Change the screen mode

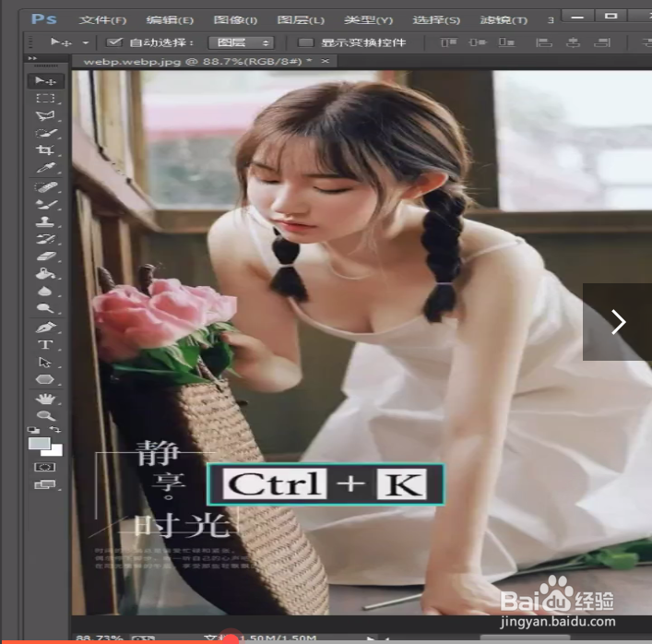45,484
